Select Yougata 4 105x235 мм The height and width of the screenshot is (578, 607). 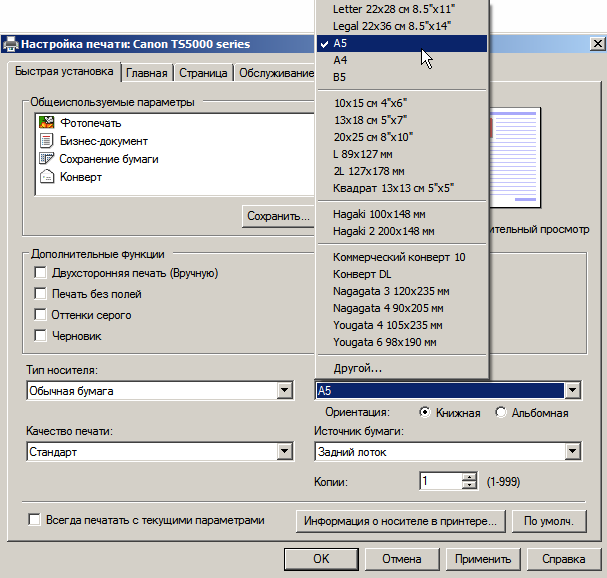402,325
